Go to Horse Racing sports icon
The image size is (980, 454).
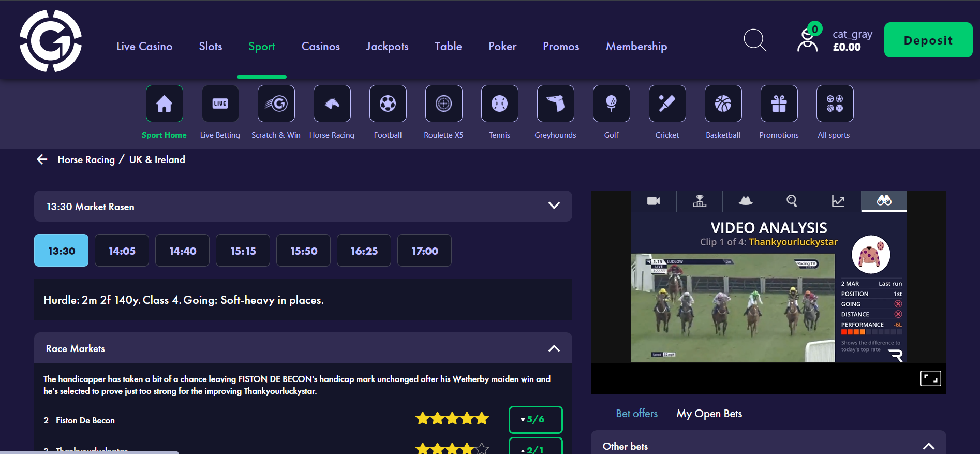332,104
